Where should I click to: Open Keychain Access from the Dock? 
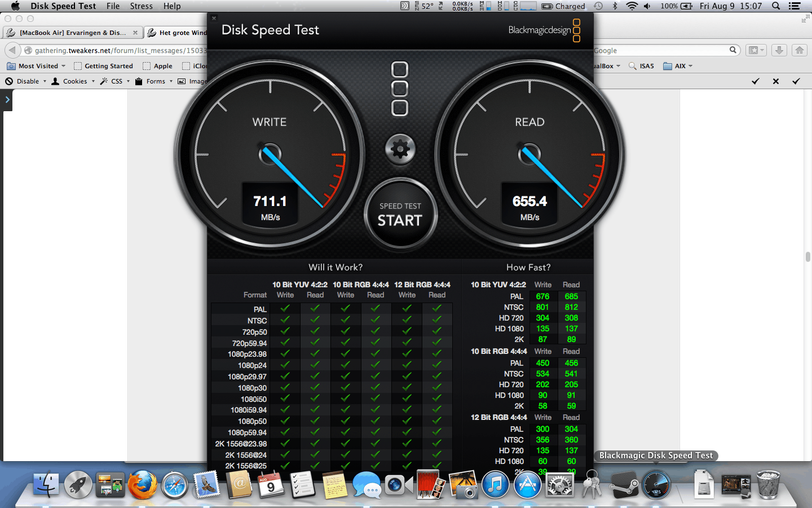click(x=592, y=485)
